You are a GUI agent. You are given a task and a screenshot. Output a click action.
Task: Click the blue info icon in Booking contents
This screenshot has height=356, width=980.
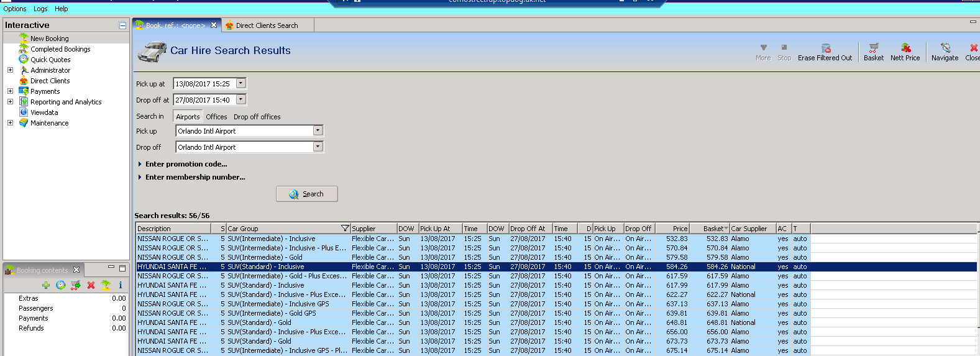[x=121, y=285]
